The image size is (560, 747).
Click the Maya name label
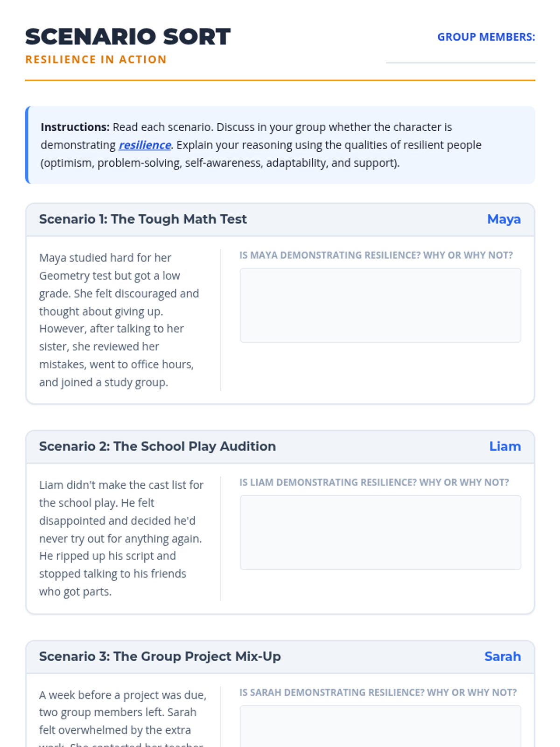click(504, 219)
